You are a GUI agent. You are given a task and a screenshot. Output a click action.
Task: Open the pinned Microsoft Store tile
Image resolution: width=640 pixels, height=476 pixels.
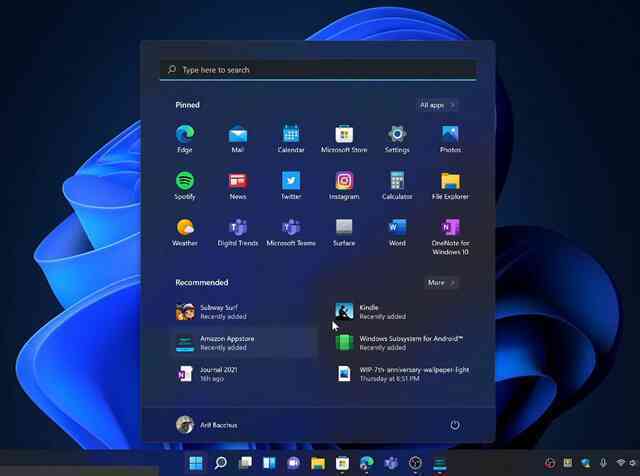(344, 139)
